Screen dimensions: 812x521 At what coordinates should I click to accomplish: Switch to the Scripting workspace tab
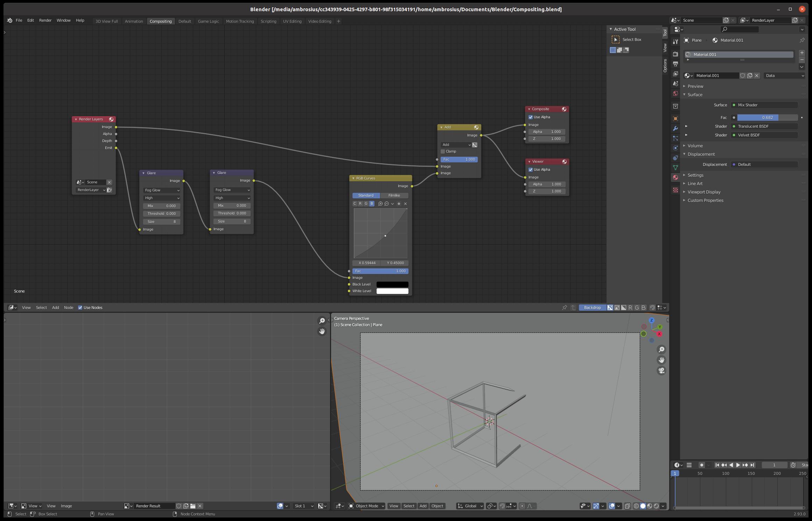tap(268, 21)
